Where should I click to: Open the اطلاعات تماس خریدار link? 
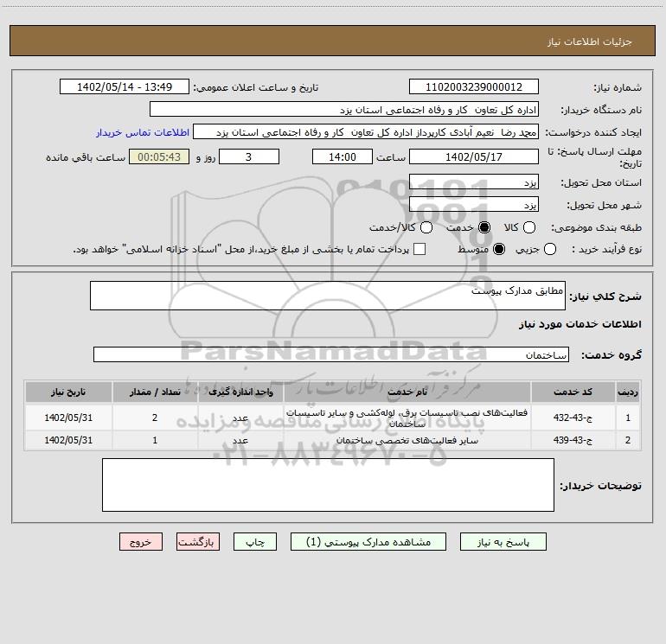143,132
